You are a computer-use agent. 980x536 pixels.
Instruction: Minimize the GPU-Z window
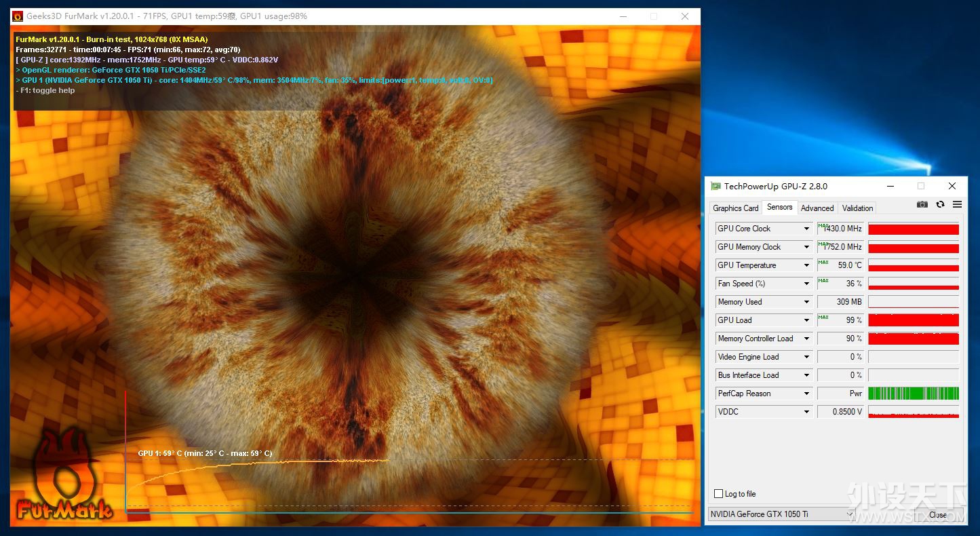pos(890,186)
